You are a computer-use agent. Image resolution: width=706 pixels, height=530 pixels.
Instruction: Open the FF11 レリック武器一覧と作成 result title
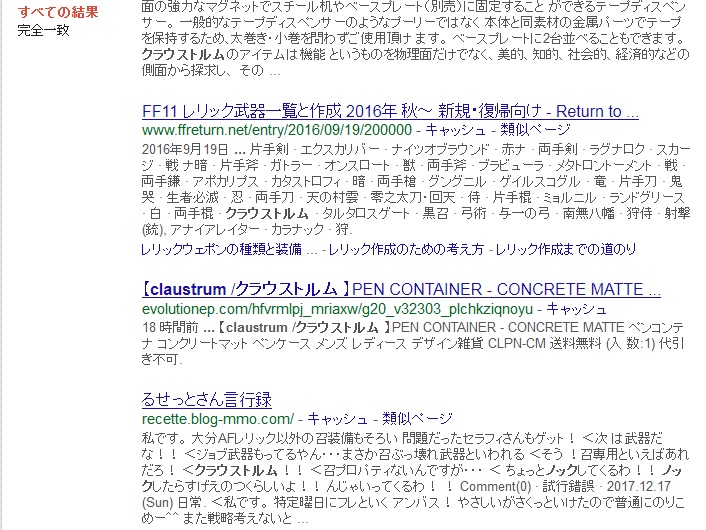pyautogui.click(x=390, y=111)
